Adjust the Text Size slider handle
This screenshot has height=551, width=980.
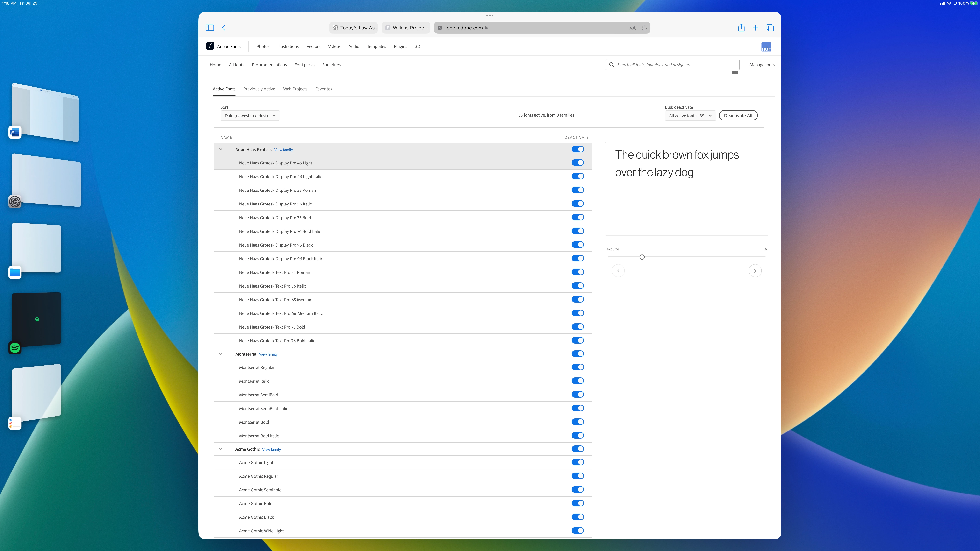pyautogui.click(x=642, y=257)
